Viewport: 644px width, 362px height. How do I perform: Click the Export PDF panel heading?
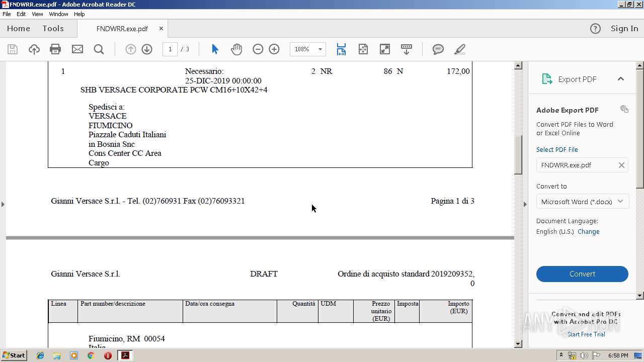577,79
